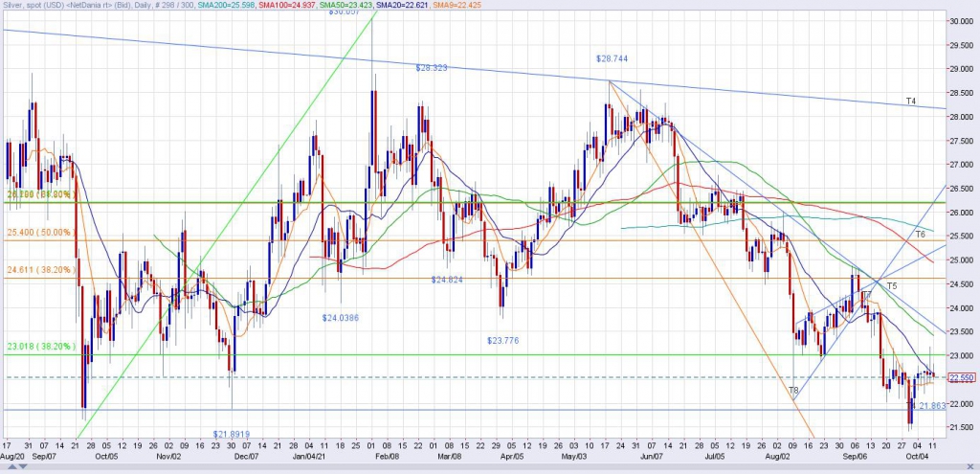The height and width of the screenshot is (474, 980).
Task: Select the SMA50=23.423 indicator label
Action: coord(345,5)
